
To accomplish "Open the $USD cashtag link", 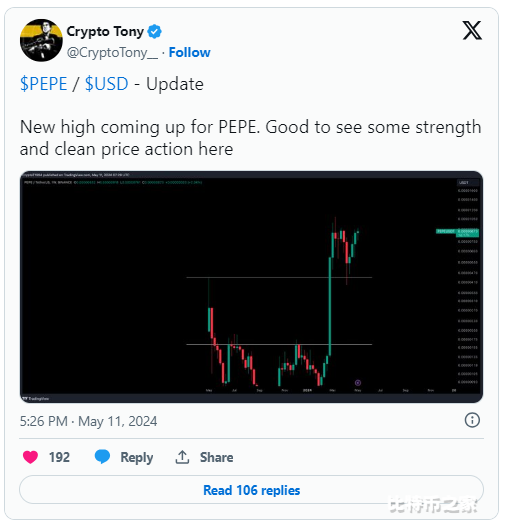I will pyautogui.click(x=107, y=84).
